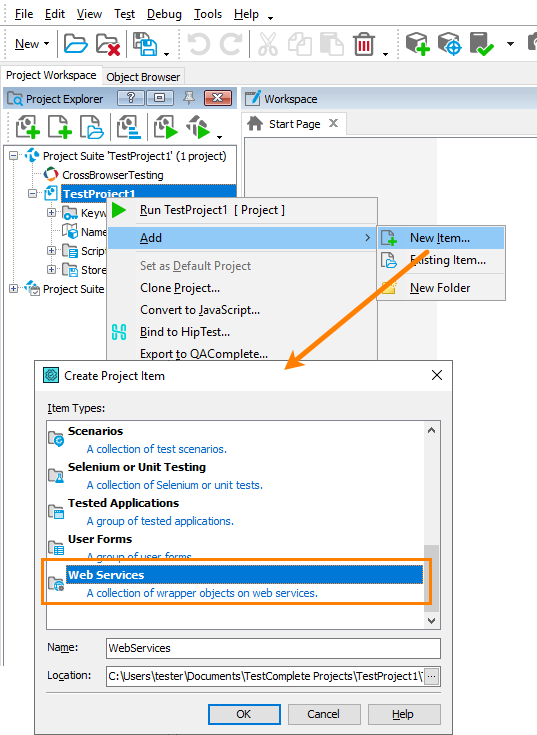Click the add object cube icon
The image size is (537, 735).
coord(418,44)
